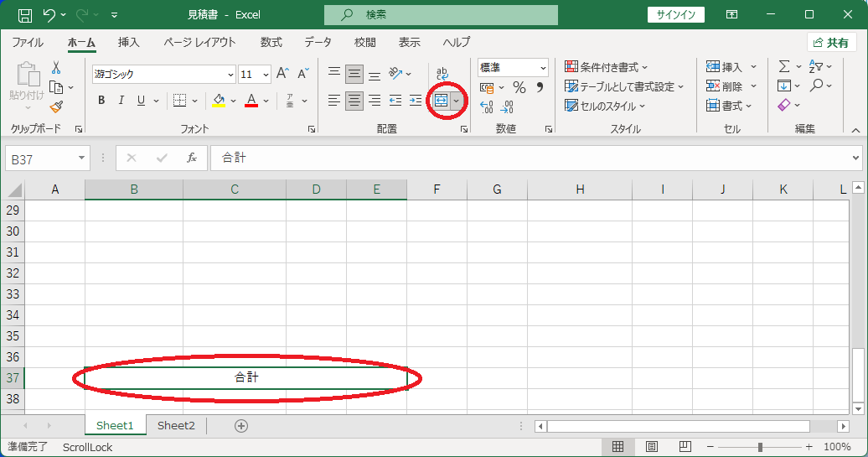Clear contents with eraser icon
Screen dimensions: 868x457
point(784,105)
